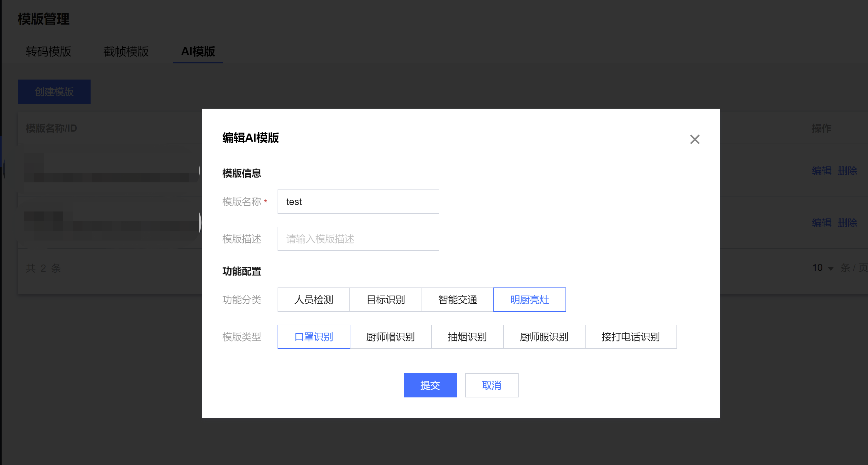Focus the 模版描述 description input
This screenshot has height=465, width=868.
click(x=358, y=239)
